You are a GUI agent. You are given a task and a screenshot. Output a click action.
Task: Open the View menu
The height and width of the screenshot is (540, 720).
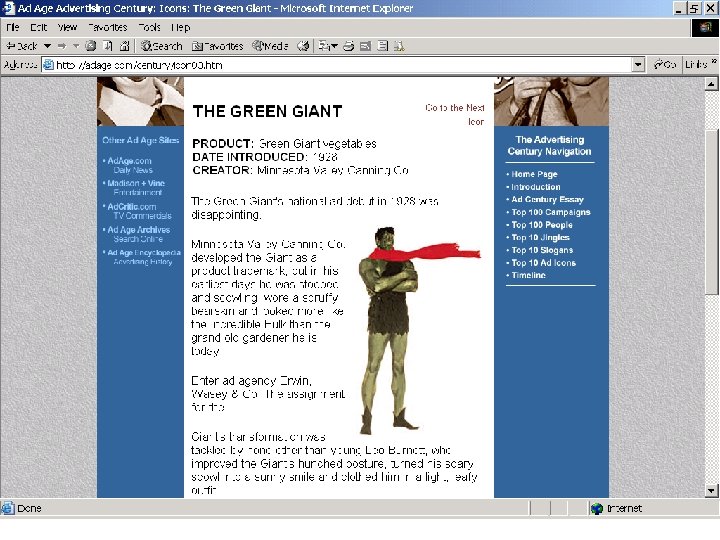[x=67, y=28]
